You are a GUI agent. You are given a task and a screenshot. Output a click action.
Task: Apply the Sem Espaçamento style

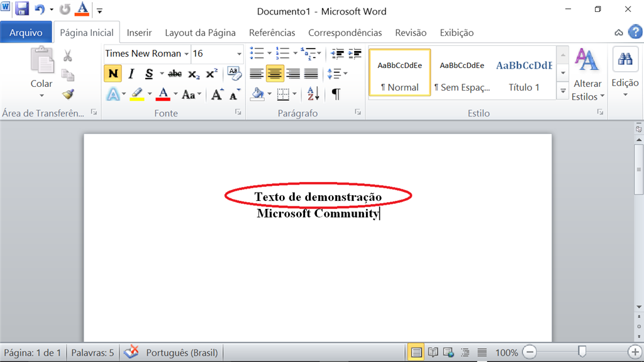462,72
